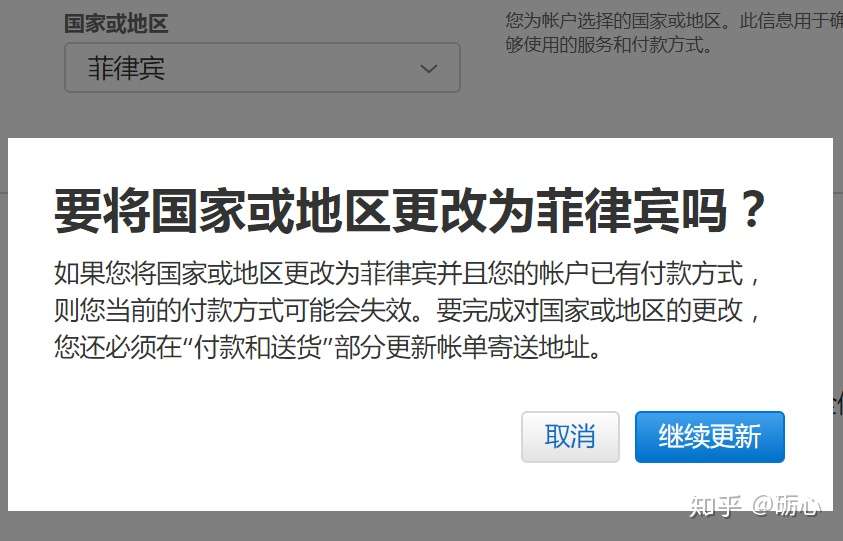Viewport: 843px width, 541px height.
Task: Click dialog text line starting 则您当前的付款方式
Action: coord(406,310)
